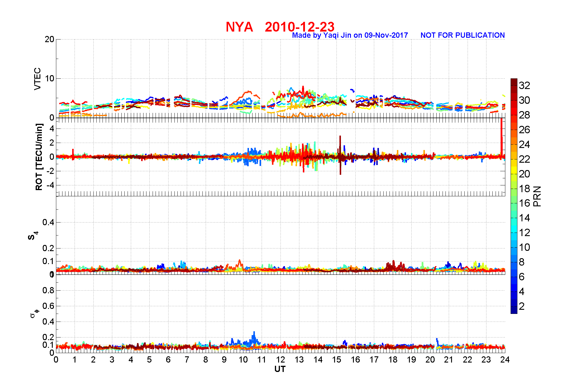
Task: Click colorbar tick label 26
Action: (x=524, y=130)
